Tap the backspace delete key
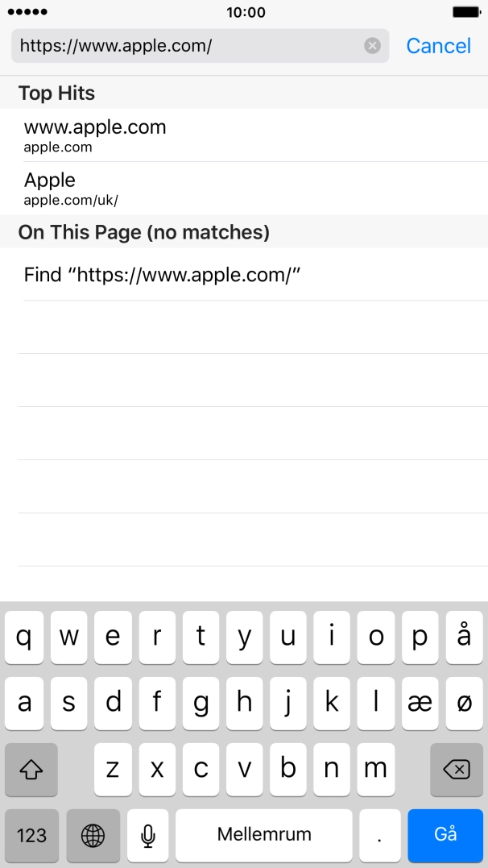Image resolution: width=488 pixels, height=868 pixels. click(457, 770)
